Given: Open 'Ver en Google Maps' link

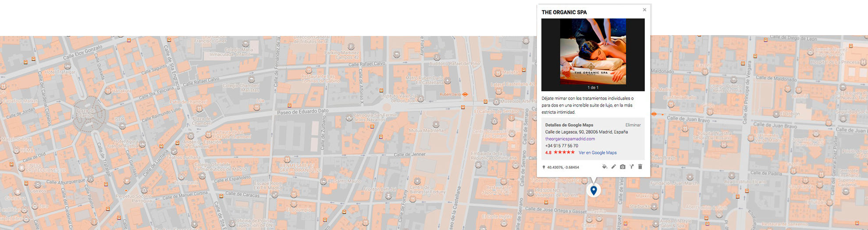Looking at the screenshot, I should (598, 153).
